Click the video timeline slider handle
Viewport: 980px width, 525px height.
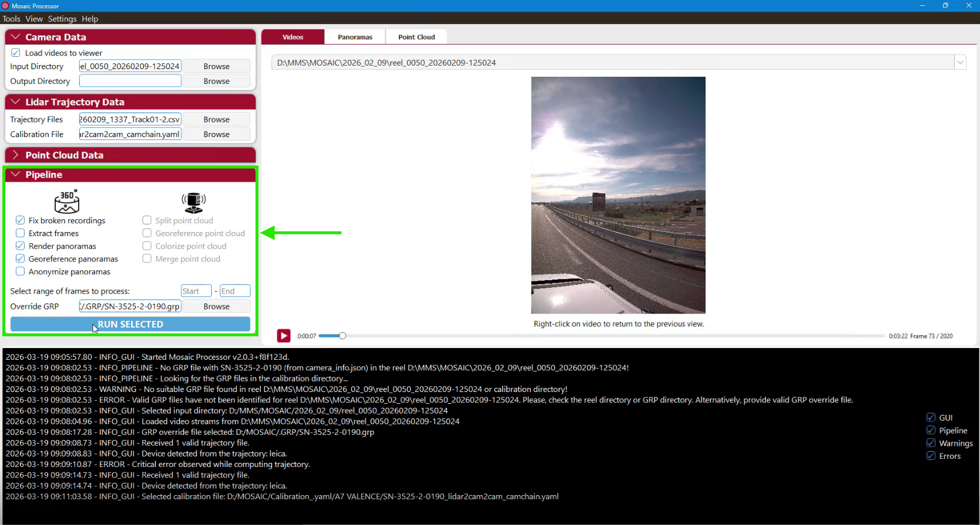tap(343, 336)
